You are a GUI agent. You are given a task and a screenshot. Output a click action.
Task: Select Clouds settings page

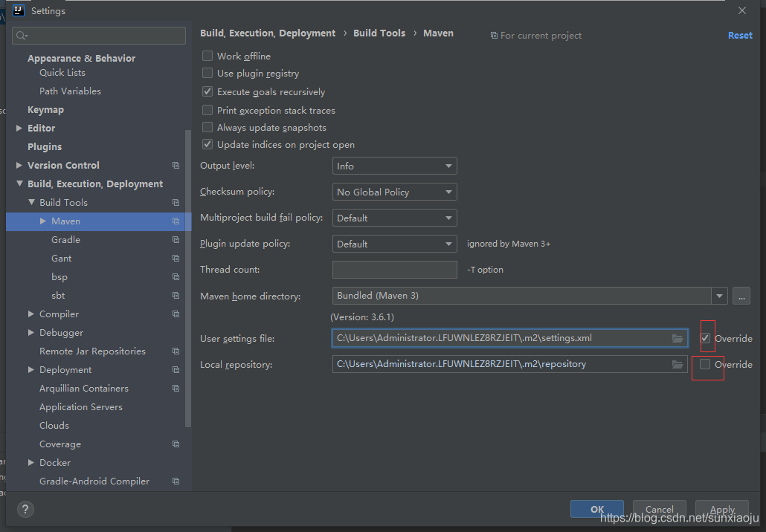point(54,426)
